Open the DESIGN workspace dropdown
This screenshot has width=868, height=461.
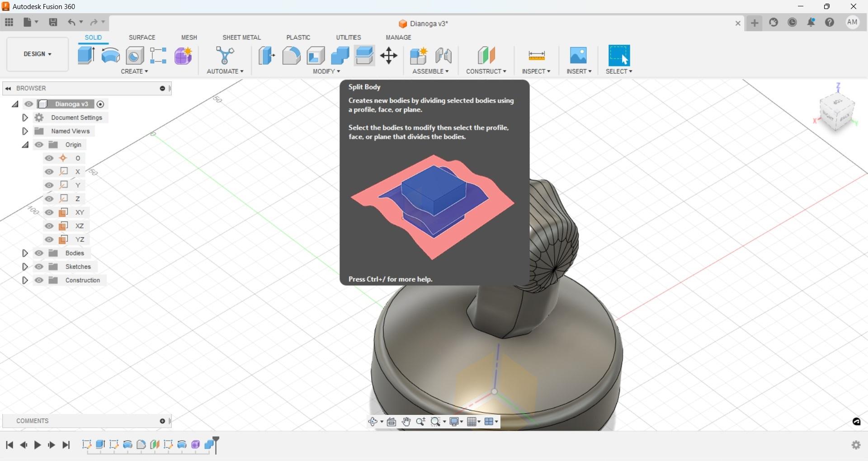(x=38, y=54)
